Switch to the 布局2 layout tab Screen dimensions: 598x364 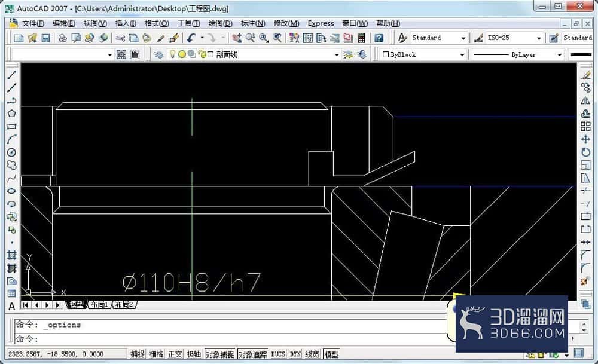point(124,305)
